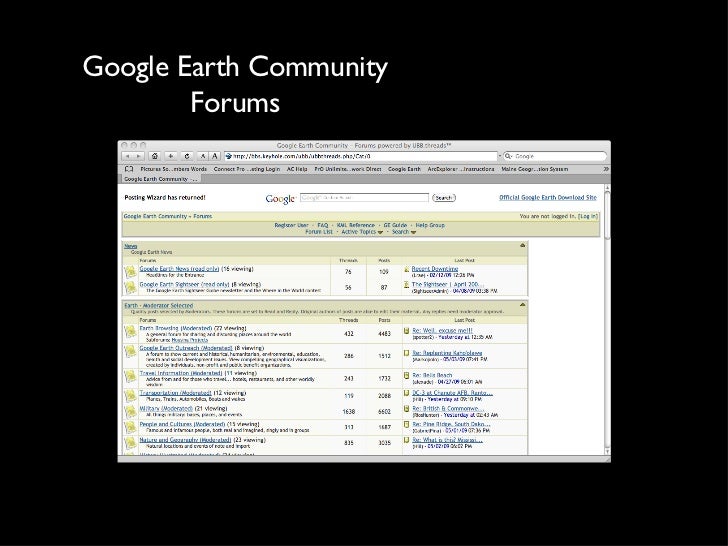Click the browser URL address field
Screen dimensions: 728x546
point(361,156)
